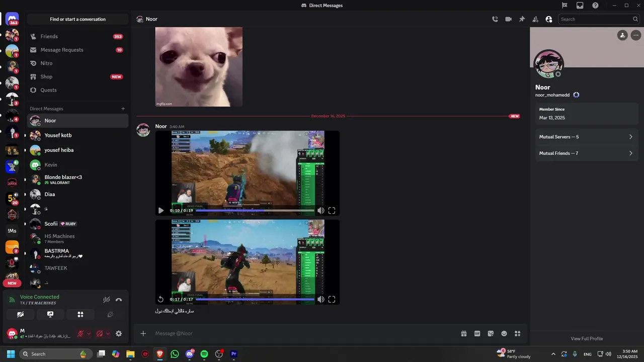Open the HS Machines group chat
Screen dimensions: 644x362
pyautogui.click(x=78, y=238)
